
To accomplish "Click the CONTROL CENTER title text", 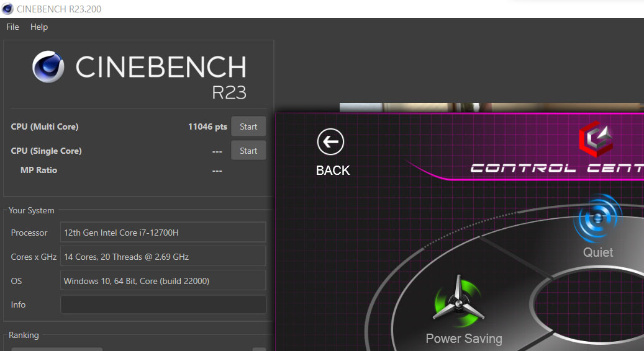I will (x=557, y=167).
